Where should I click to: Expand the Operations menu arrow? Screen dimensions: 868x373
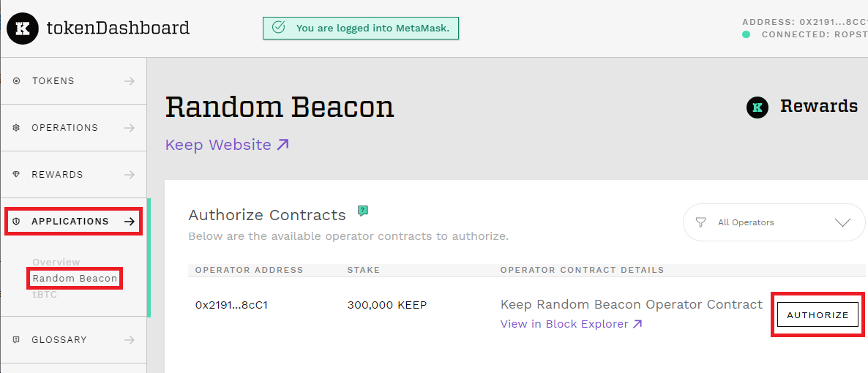(x=130, y=128)
